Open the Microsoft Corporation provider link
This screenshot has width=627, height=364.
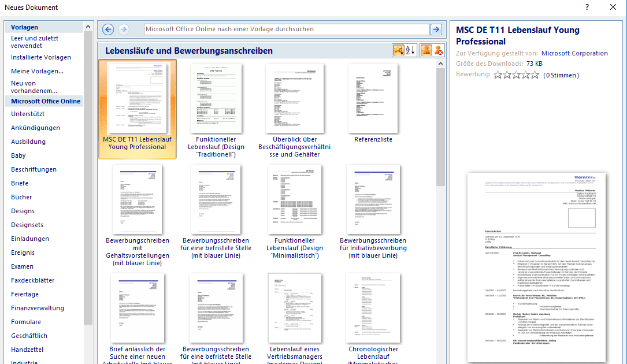tap(574, 53)
